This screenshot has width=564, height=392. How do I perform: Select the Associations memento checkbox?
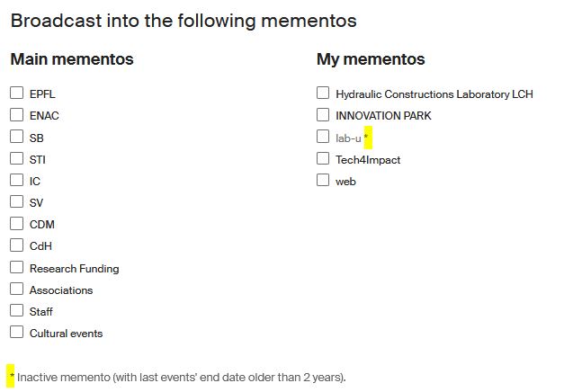click(x=16, y=289)
